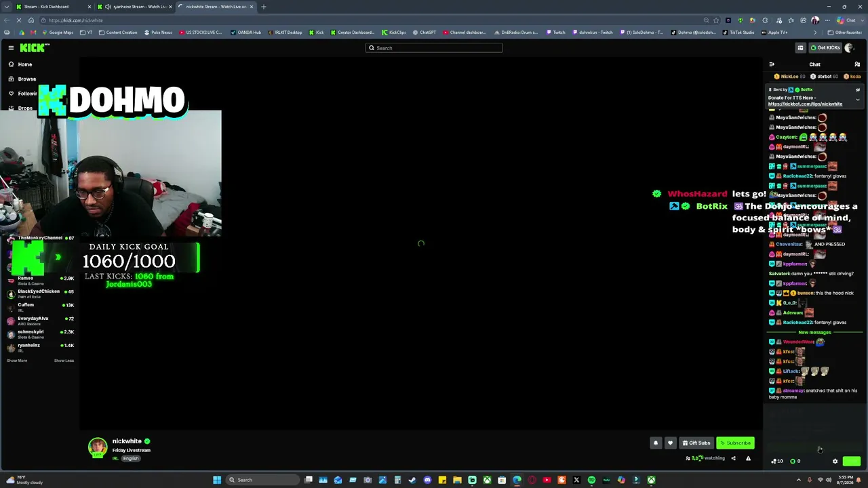Stop loading the page
868x488 pixels.
coord(20,20)
